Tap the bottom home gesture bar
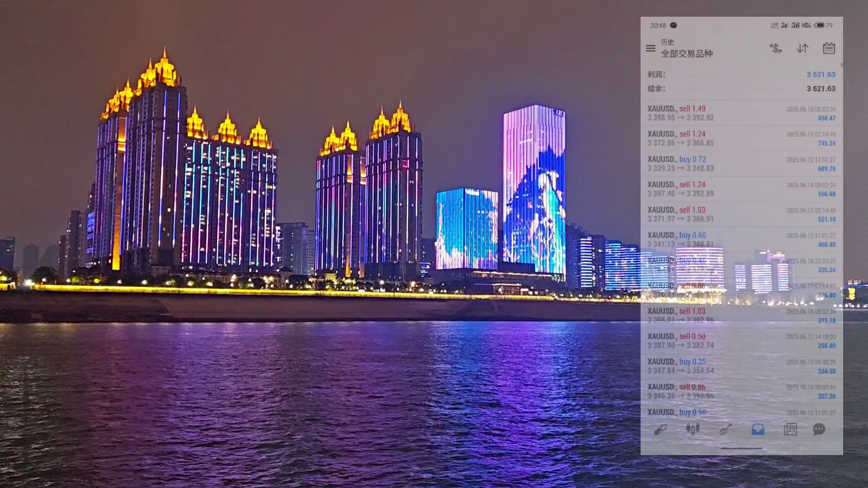Image resolution: width=868 pixels, height=488 pixels. pos(741,448)
